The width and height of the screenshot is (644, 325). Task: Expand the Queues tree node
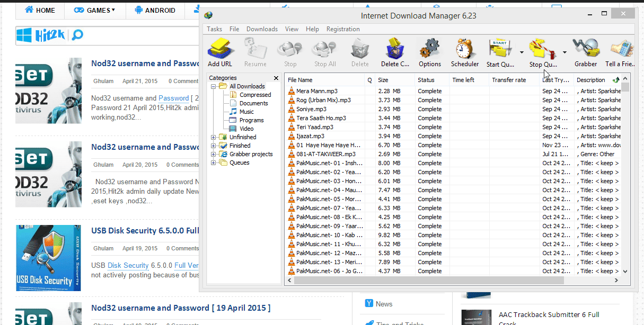[214, 162]
